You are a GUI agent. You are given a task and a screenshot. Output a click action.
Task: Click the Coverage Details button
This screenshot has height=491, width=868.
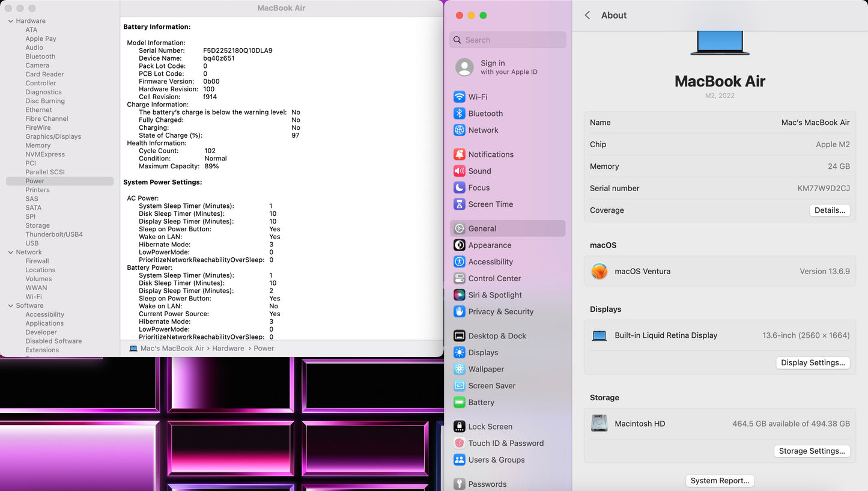click(830, 210)
